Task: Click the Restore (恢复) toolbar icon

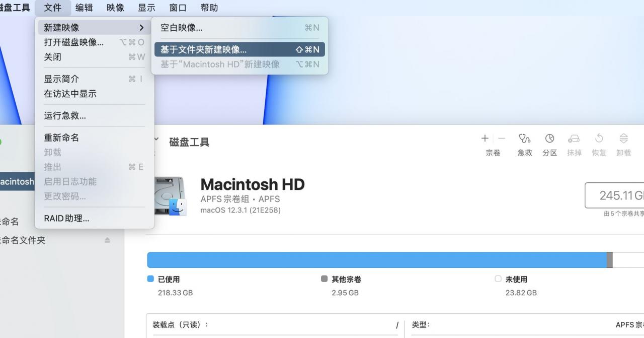Action: (599, 138)
